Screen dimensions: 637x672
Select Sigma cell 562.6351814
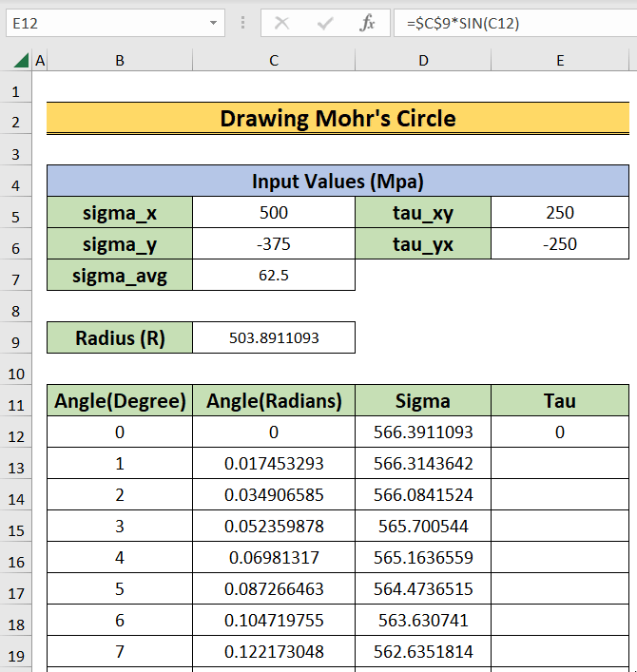click(423, 651)
